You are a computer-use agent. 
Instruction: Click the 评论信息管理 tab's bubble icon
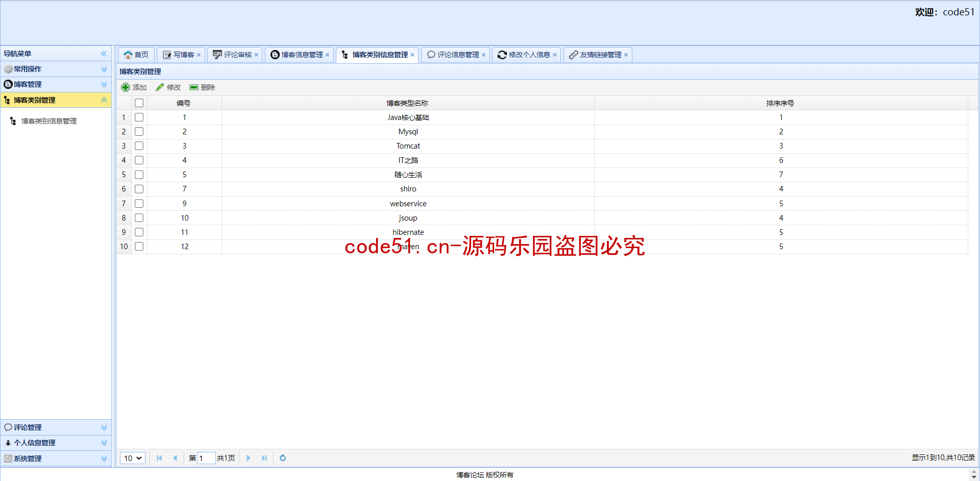[431, 55]
